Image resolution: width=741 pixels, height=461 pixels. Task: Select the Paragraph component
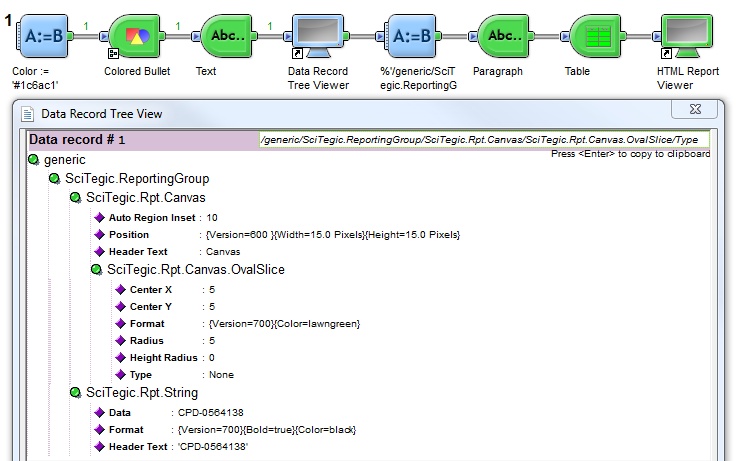pos(504,36)
